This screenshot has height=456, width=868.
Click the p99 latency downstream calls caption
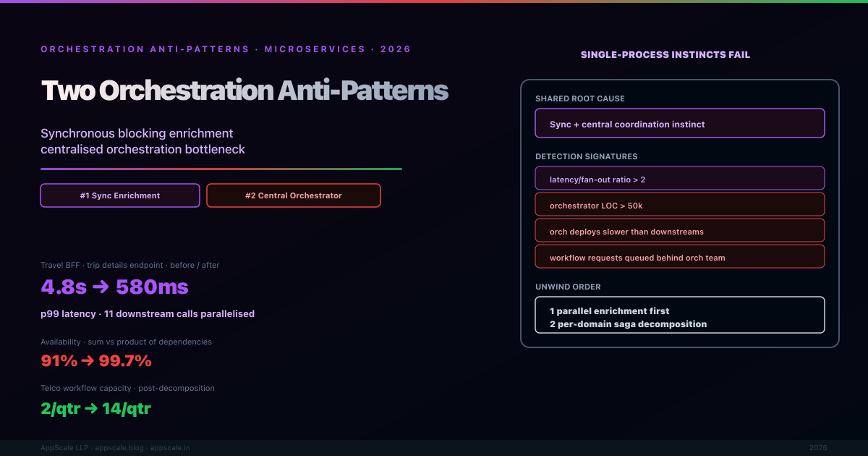(148, 314)
